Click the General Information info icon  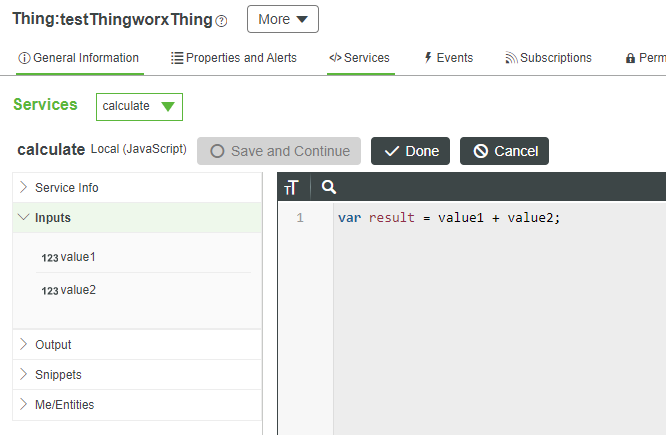[x=24, y=58]
